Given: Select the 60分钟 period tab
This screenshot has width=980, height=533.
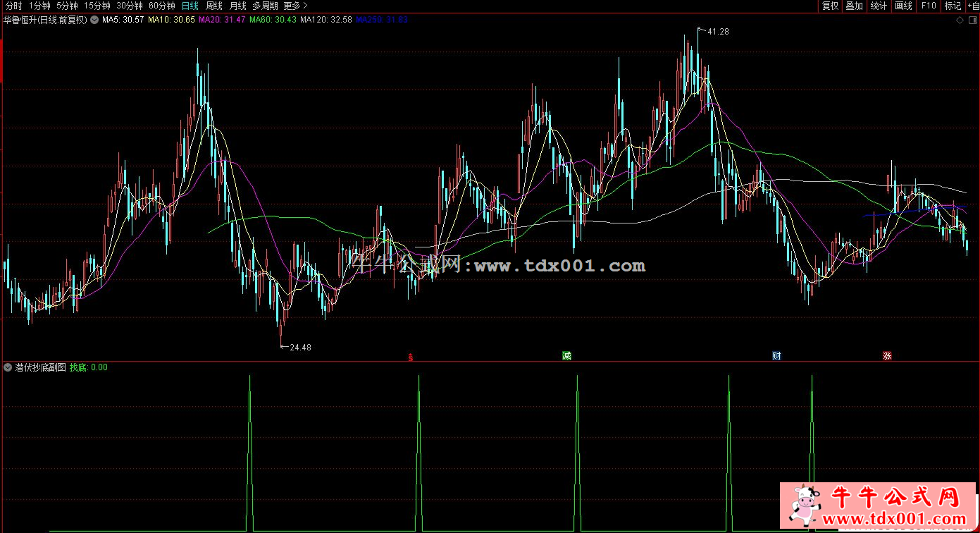Looking at the screenshot, I should (x=162, y=6).
